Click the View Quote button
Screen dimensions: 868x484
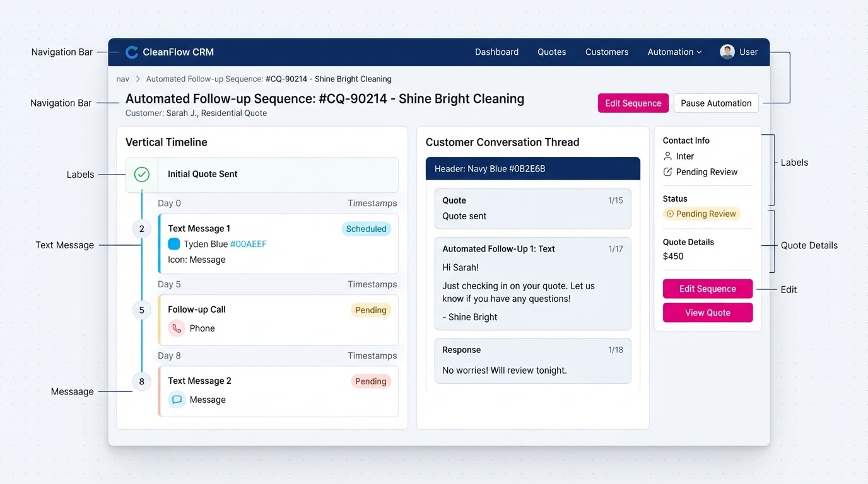pyautogui.click(x=708, y=313)
